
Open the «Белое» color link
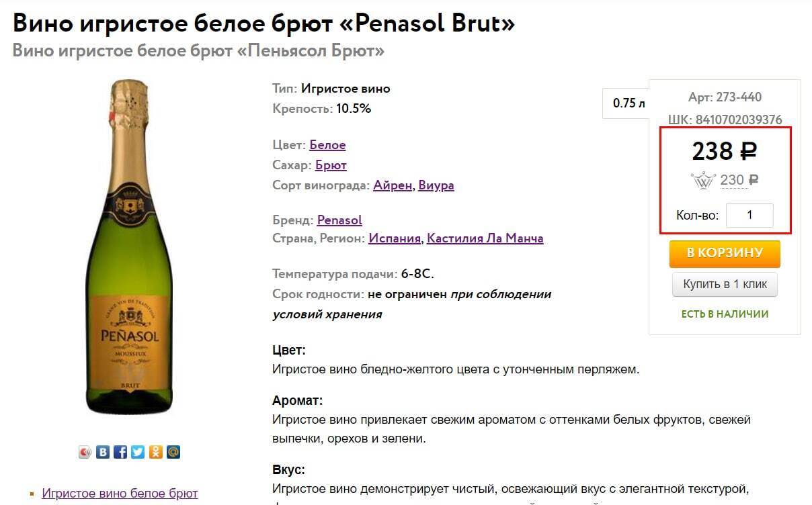click(327, 145)
